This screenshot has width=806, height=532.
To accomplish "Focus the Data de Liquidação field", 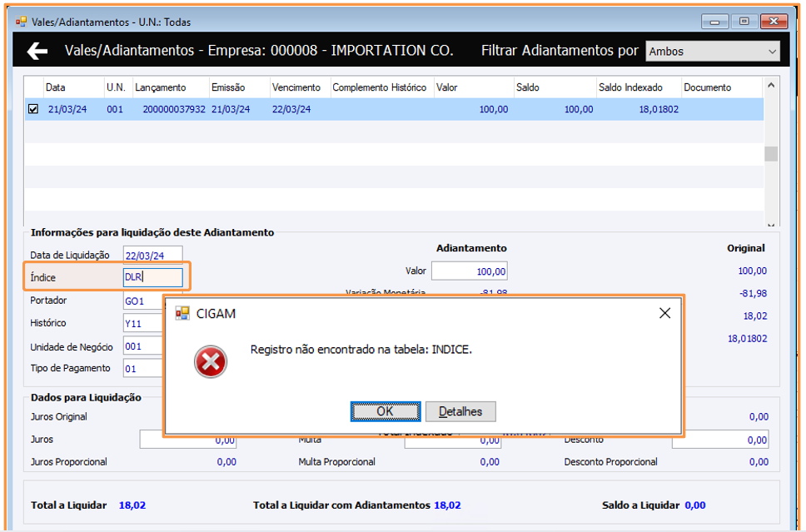I will tap(152, 255).
